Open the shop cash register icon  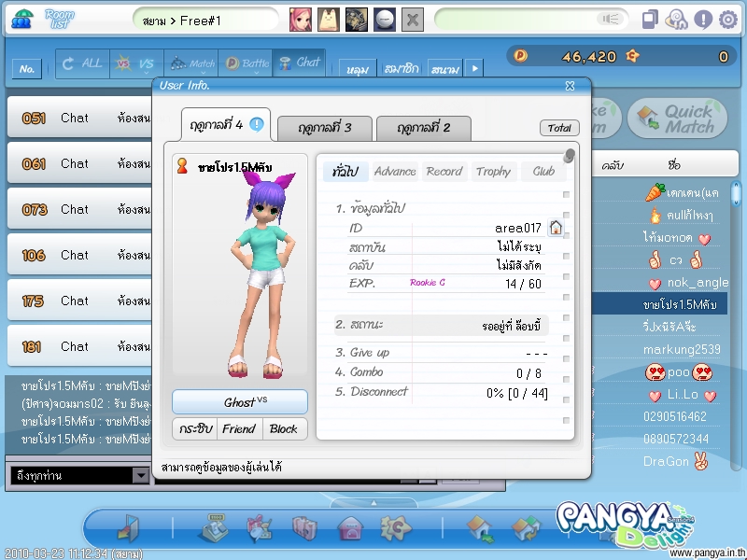point(214,527)
